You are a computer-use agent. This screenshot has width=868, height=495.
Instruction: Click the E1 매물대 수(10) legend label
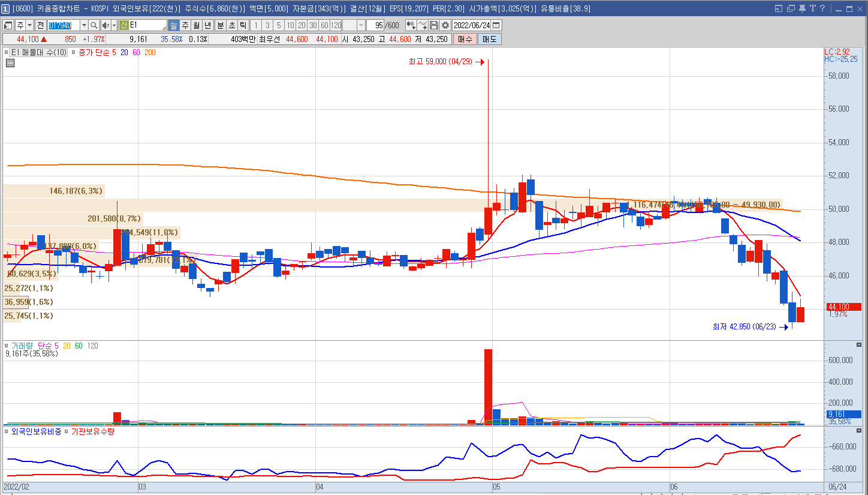[39, 53]
